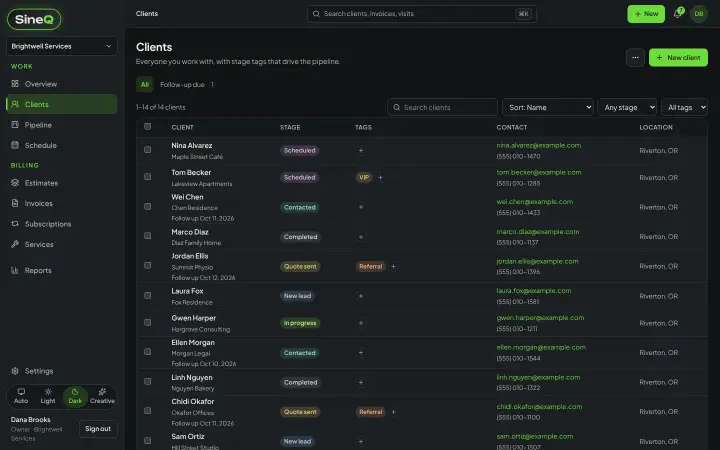Check the Nina Alvarez row checkbox

[x=147, y=150]
